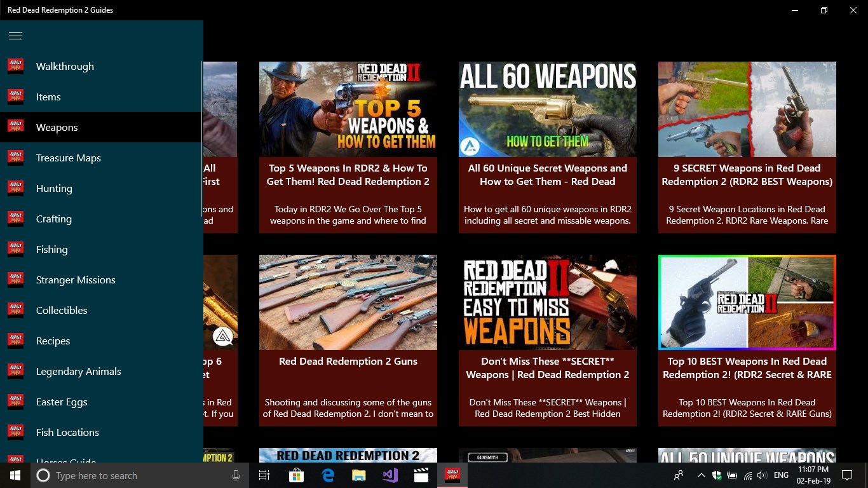868x488 pixels.
Task: Open rainbow-bordered Top 10 Weapons thumbnail
Action: (x=747, y=302)
